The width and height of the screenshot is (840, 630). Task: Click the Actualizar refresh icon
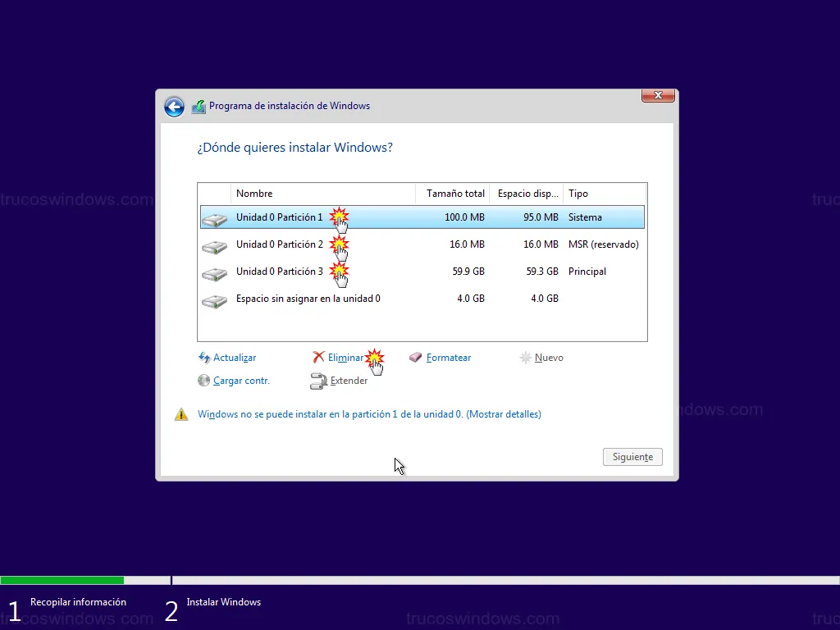coord(204,358)
